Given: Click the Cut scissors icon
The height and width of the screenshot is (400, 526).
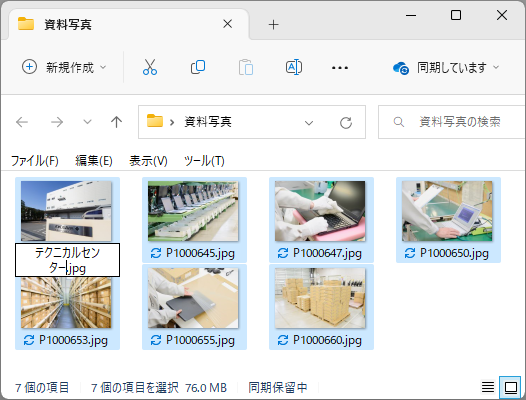Looking at the screenshot, I should pos(150,67).
